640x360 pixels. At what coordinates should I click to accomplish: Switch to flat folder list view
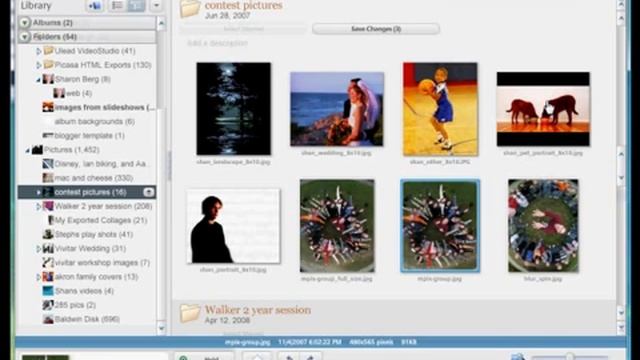(x=117, y=6)
